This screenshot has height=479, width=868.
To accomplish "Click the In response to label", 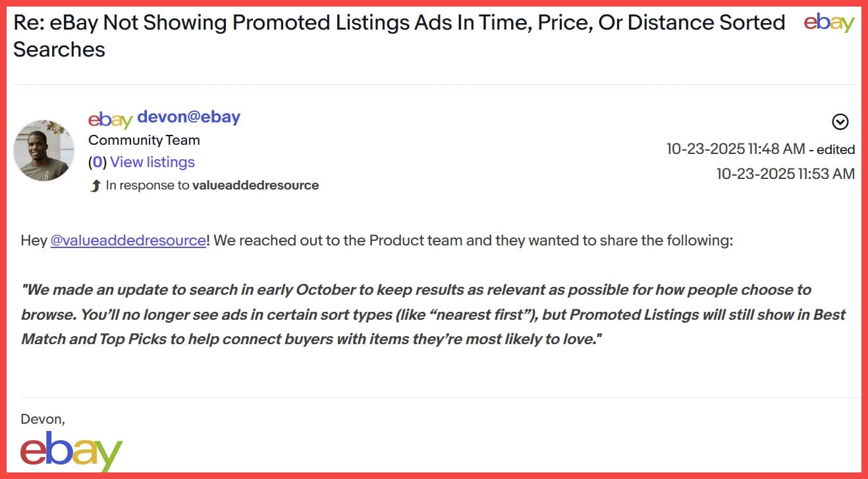I will pos(148,186).
